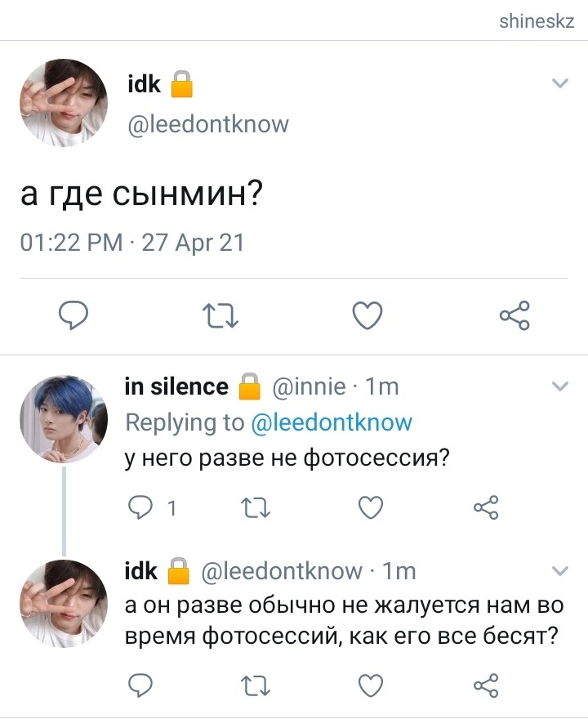Reply to the main tweet 'а где сынмин?'
Screen dimensions: 588x728
point(73,315)
